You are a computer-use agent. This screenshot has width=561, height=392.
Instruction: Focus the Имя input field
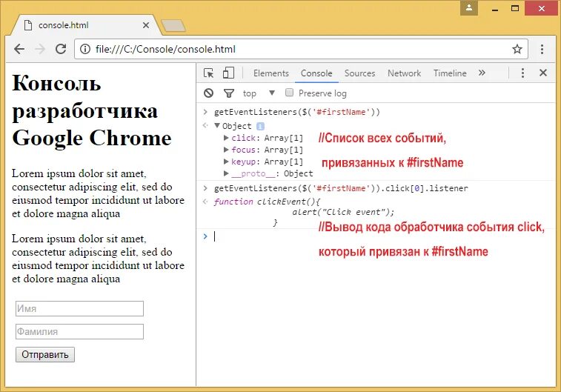pyautogui.click(x=79, y=309)
